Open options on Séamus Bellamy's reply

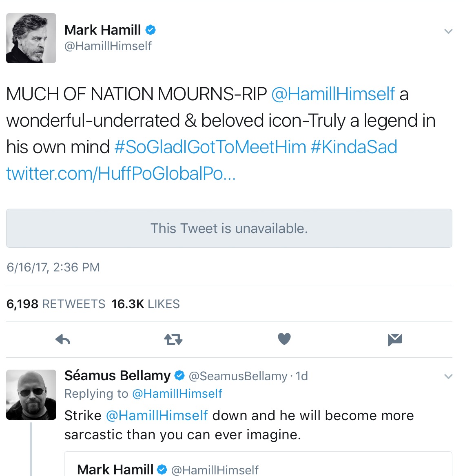(449, 376)
